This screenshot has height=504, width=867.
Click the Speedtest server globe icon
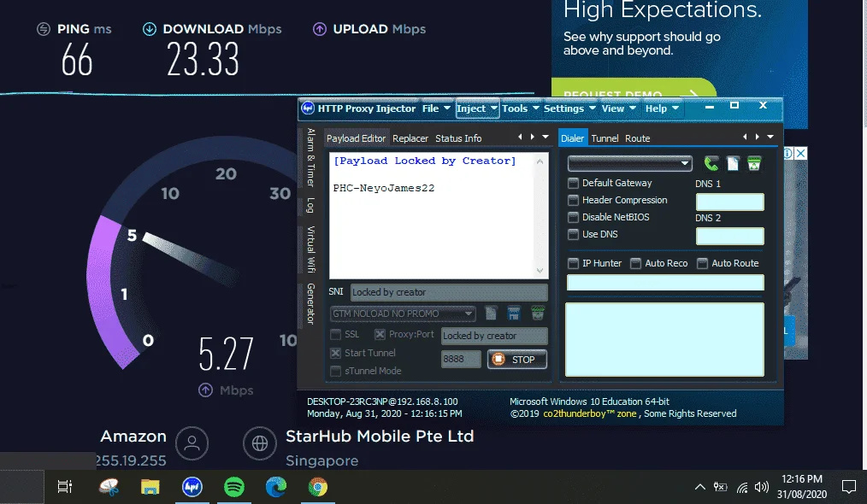pos(260,443)
